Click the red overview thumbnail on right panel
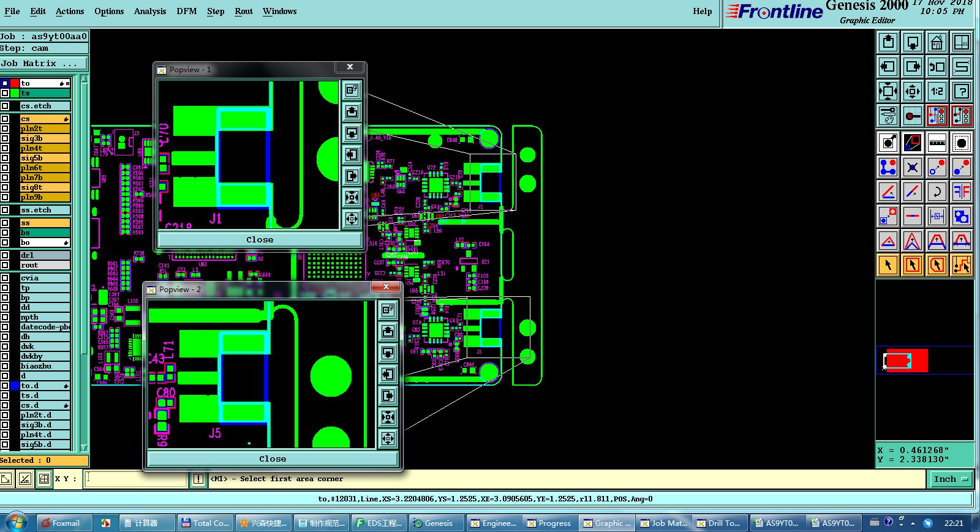Screen dimensions: 980x532 click(x=907, y=361)
